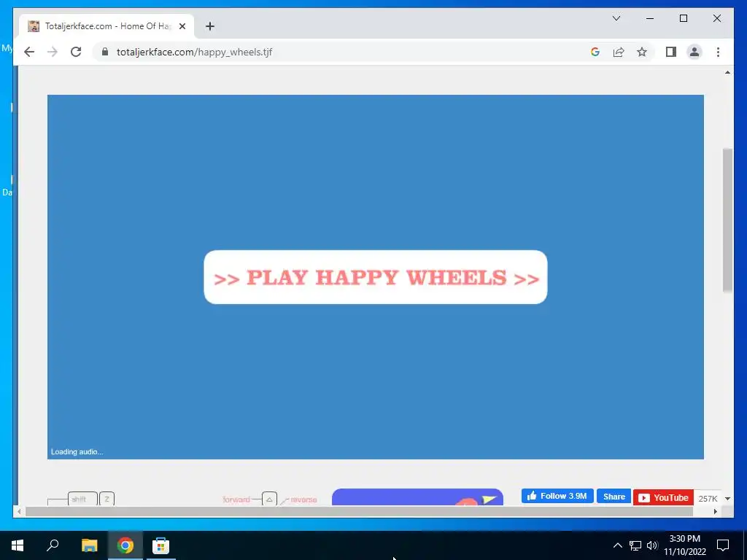This screenshot has height=560, width=747.
Task: Open Microsoft Store from taskbar
Action: pos(160,545)
